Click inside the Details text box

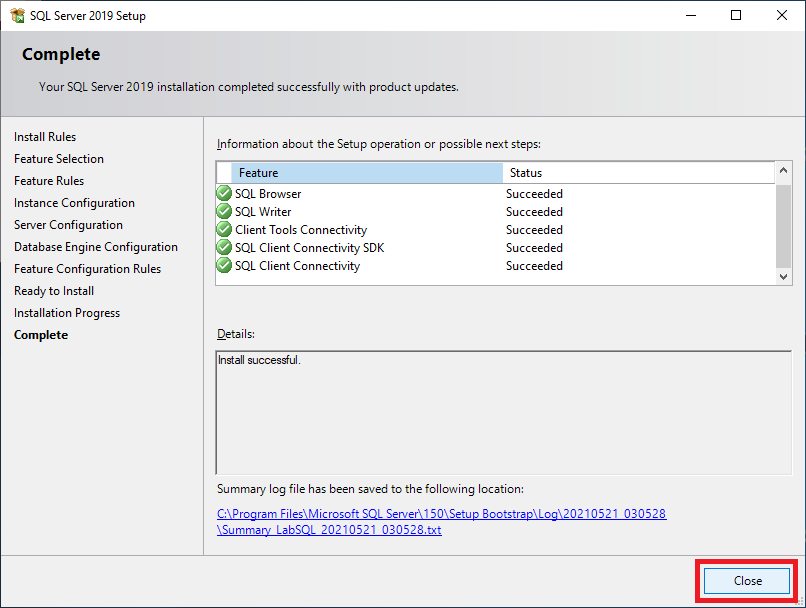coord(503,412)
